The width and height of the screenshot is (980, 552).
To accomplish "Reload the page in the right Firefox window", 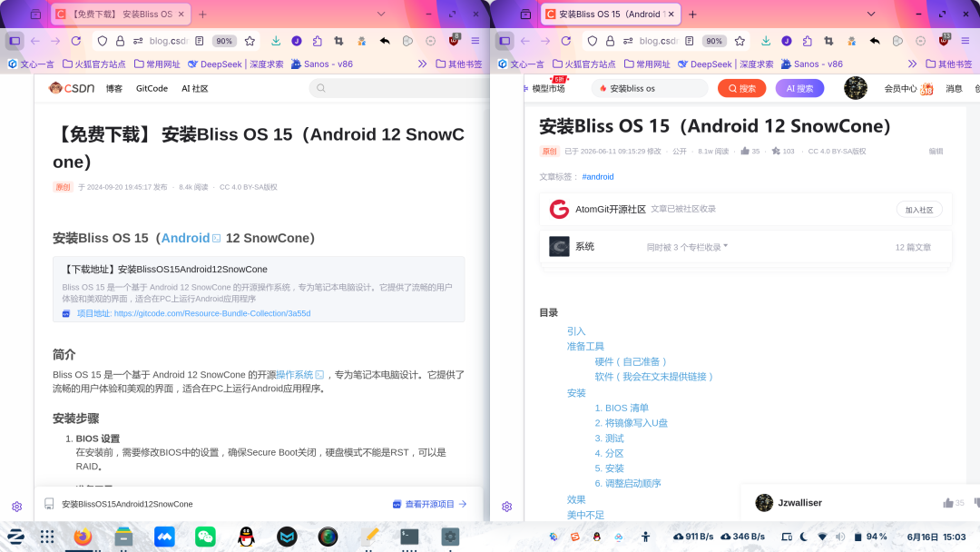I will point(565,41).
